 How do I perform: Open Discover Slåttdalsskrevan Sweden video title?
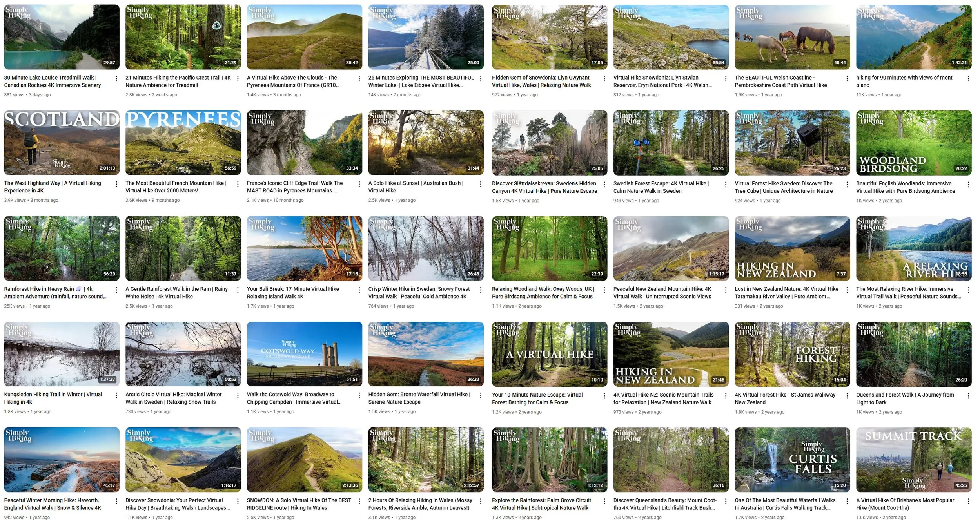point(544,187)
